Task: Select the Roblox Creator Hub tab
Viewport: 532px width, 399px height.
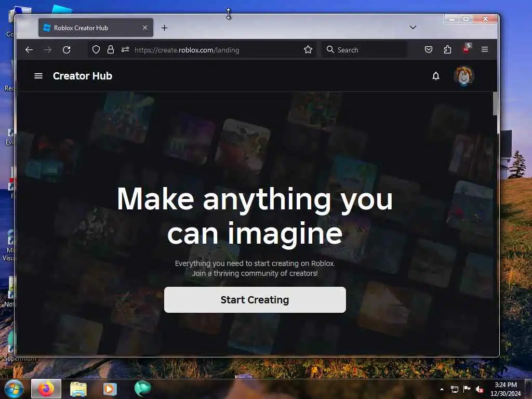Action: (x=96, y=28)
